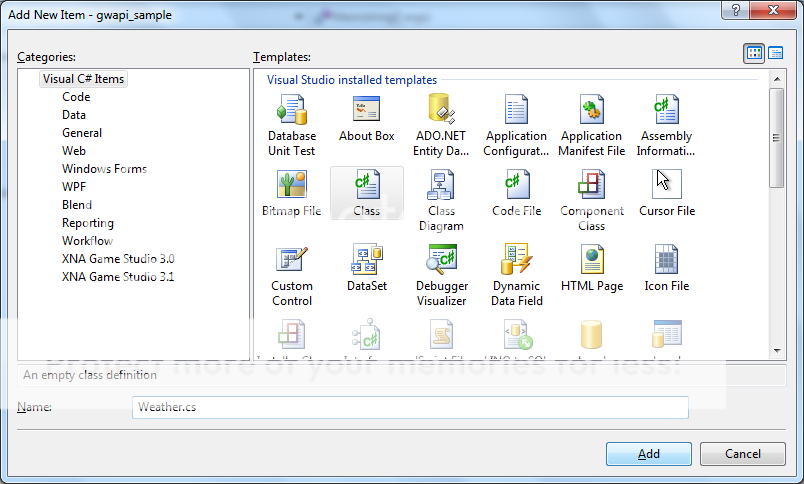Select the Dynamic Data Field template
Viewport: 804px width, 484px height.
[x=516, y=275]
